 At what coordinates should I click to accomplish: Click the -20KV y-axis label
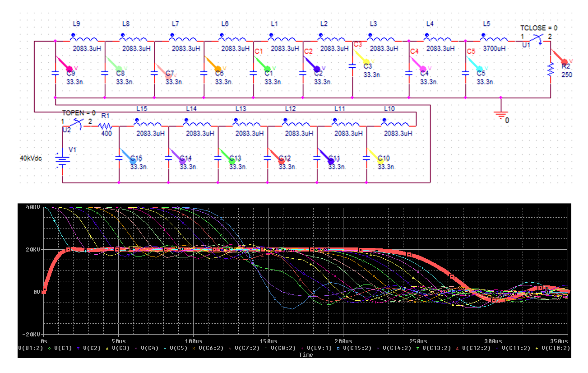tap(31, 334)
